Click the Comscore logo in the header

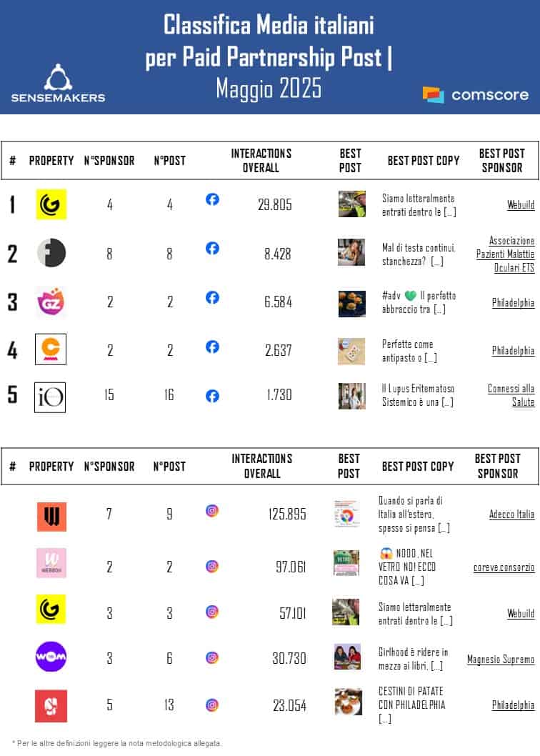tap(475, 94)
